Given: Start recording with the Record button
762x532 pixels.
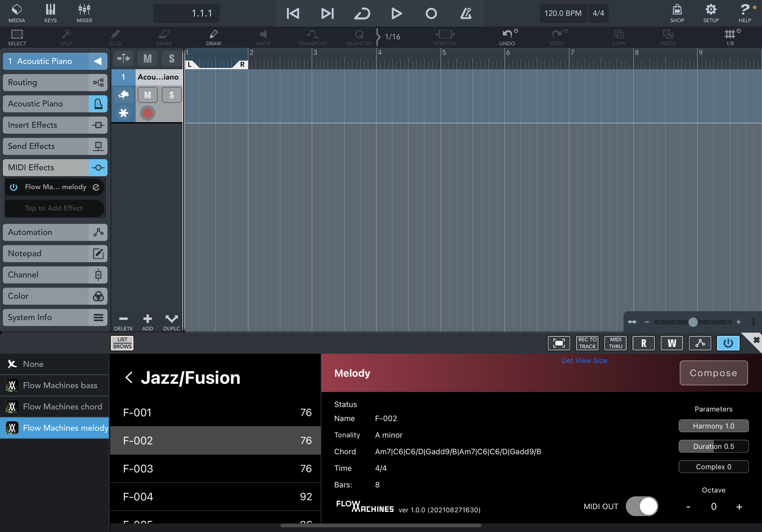Looking at the screenshot, I should coord(431,13).
